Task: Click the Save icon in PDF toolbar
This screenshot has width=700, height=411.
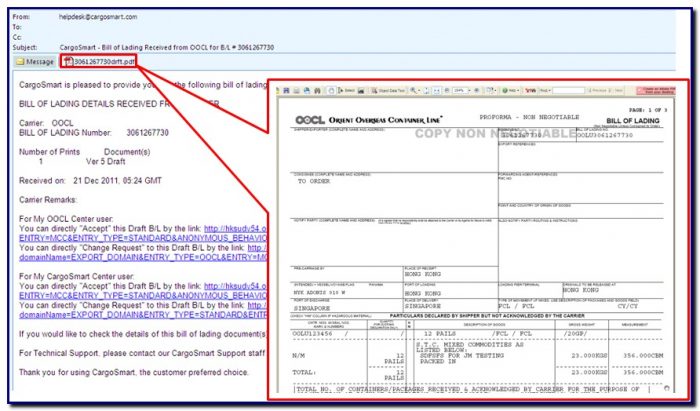Action: [x=286, y=91]
